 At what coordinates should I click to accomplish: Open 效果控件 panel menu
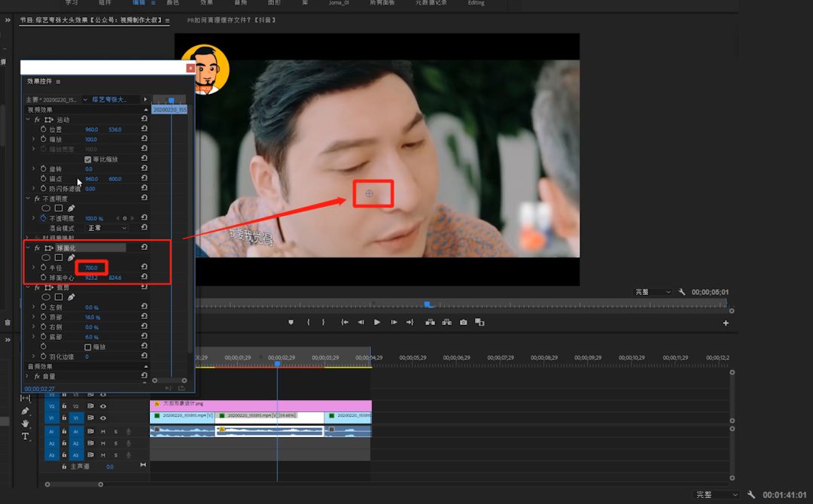pos(58,82)
